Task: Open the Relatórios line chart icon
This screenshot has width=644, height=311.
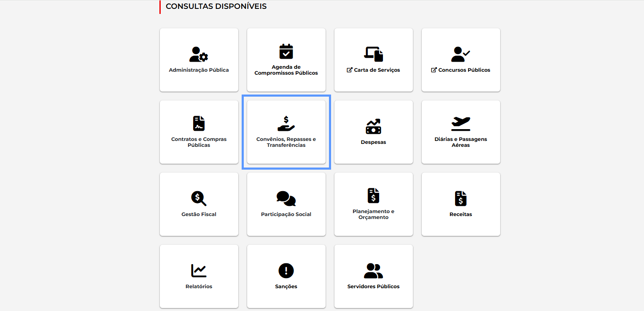Action: [x=199, y=270]
